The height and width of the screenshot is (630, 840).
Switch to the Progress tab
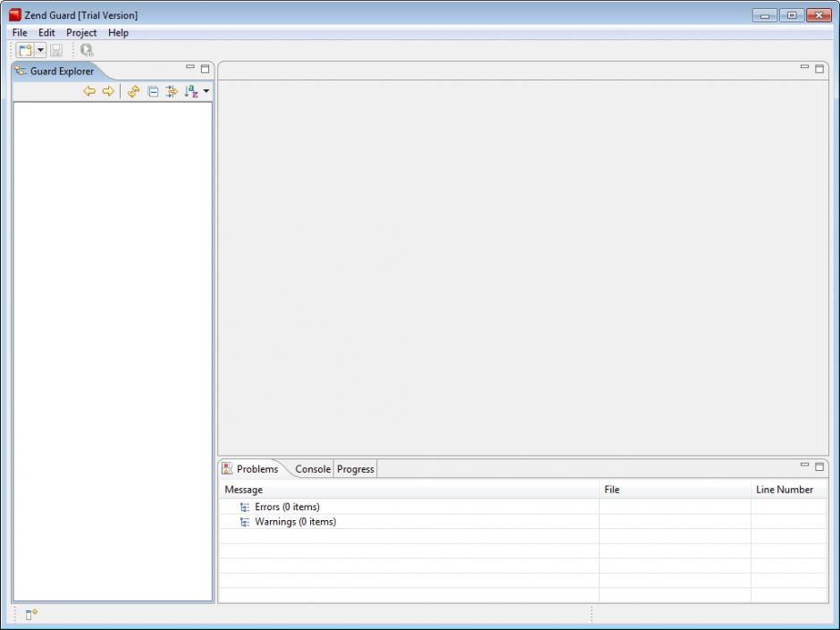355,469
